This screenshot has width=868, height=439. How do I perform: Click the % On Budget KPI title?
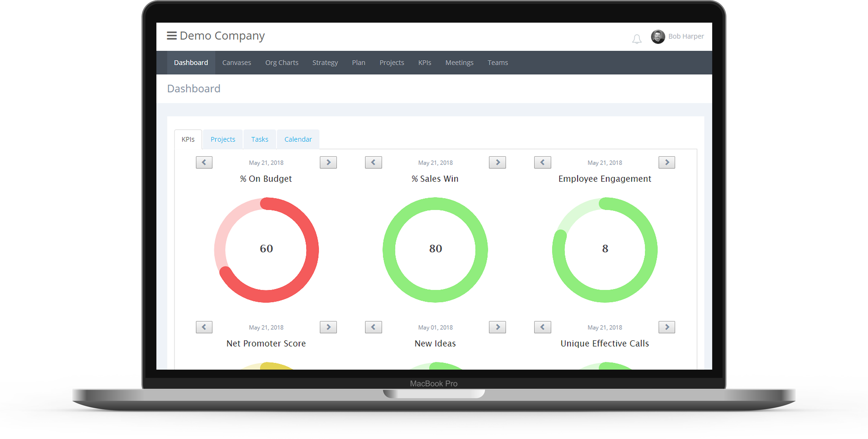[x=266, y=179]
